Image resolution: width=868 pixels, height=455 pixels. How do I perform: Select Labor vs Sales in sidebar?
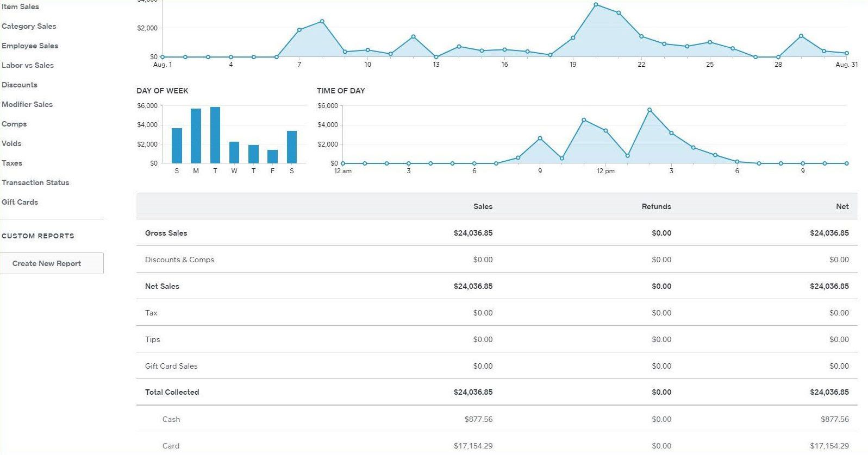28,65
